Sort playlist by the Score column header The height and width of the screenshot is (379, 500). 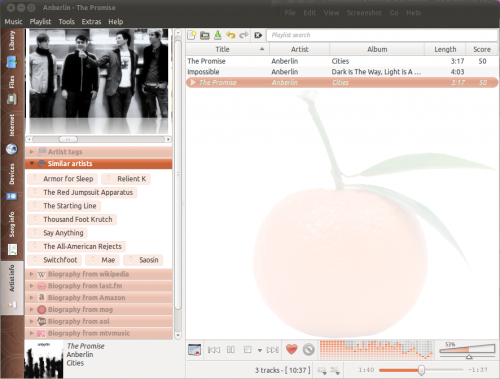(482, 49)
